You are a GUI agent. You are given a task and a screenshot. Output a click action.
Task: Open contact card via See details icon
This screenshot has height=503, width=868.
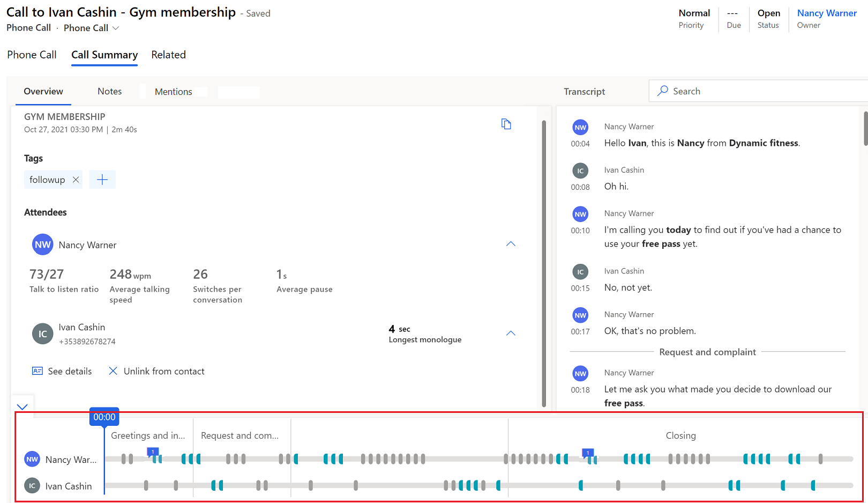pyautogui.click(x=36, y=371)
